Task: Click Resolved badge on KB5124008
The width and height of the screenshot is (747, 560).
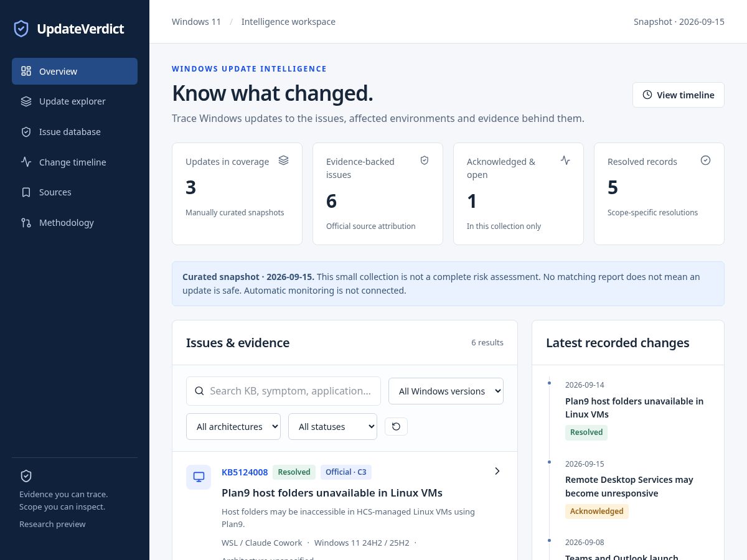Action: coord(294,472)
